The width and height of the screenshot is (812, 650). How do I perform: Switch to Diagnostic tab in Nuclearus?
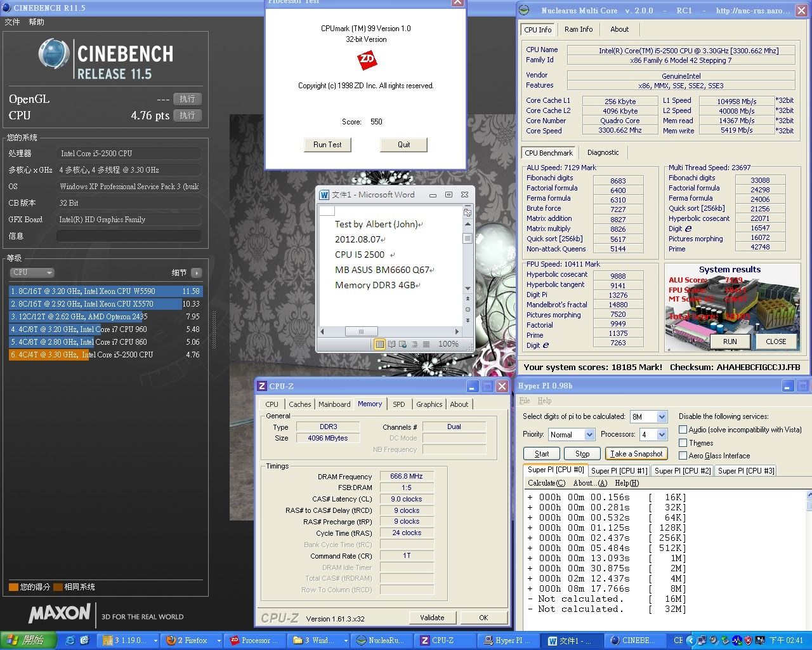tap(603, 152)
